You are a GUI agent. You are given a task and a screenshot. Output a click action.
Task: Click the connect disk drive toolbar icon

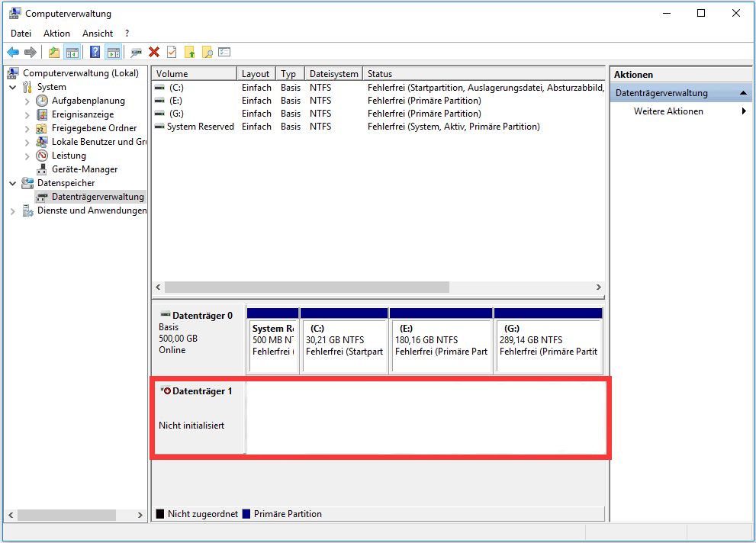[137, 52]
